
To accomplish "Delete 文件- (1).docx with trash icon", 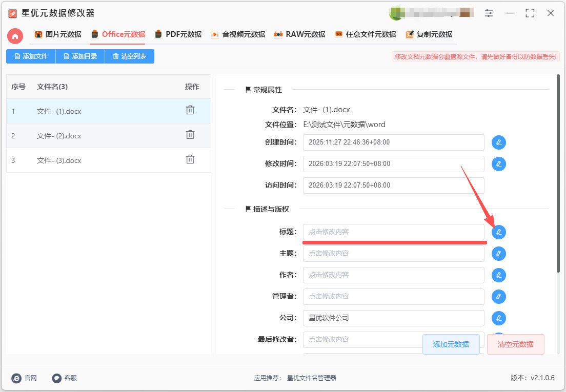I will tap(190, 110).
